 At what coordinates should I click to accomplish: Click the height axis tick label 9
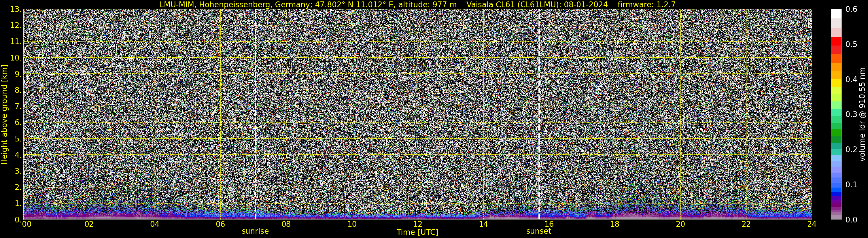pyautogui.click(x=18, y=74)
